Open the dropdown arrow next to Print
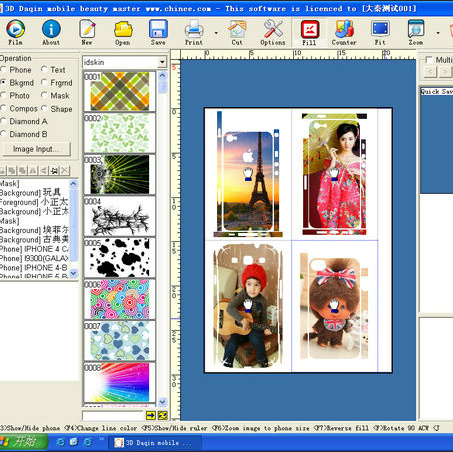The width and height of the screenshot is (453, 452). [216, 33]
